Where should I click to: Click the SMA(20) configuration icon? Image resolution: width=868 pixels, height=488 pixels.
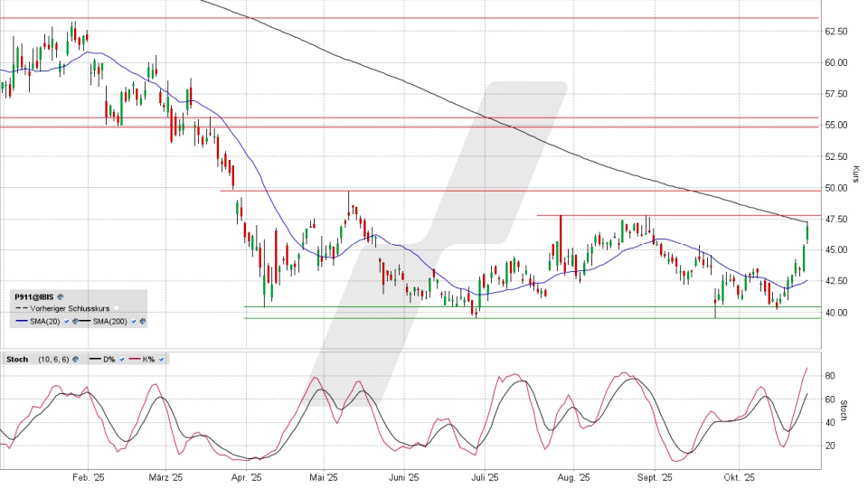pyautogui.click(x=73, y=322)
